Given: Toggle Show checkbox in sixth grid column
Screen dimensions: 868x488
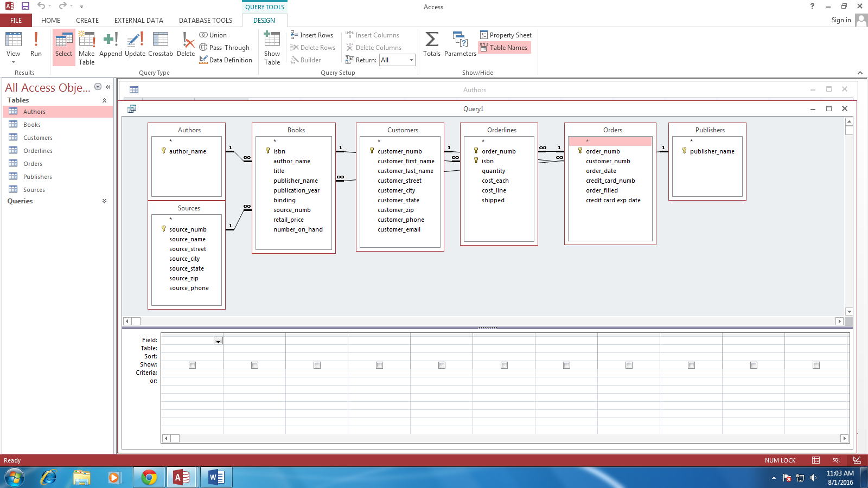Looking at the screenshot, I should click(504, 365).
